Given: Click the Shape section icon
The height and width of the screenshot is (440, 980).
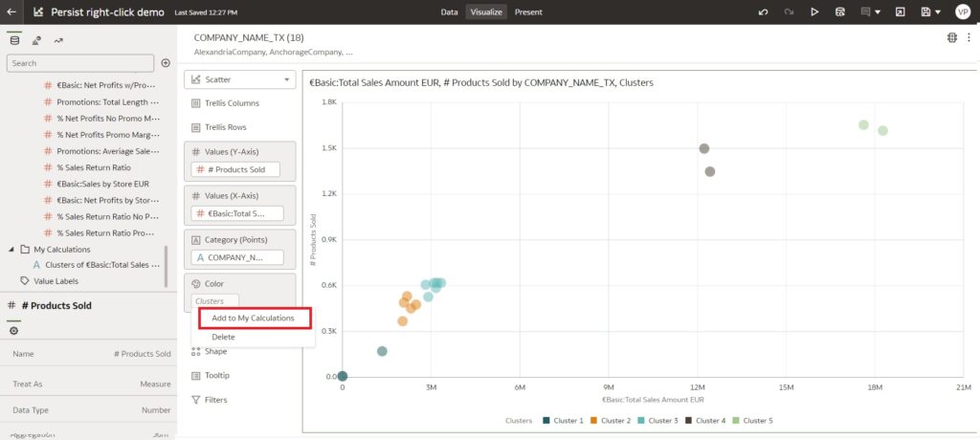Looking at the screenshot, I should click(195, 351).
